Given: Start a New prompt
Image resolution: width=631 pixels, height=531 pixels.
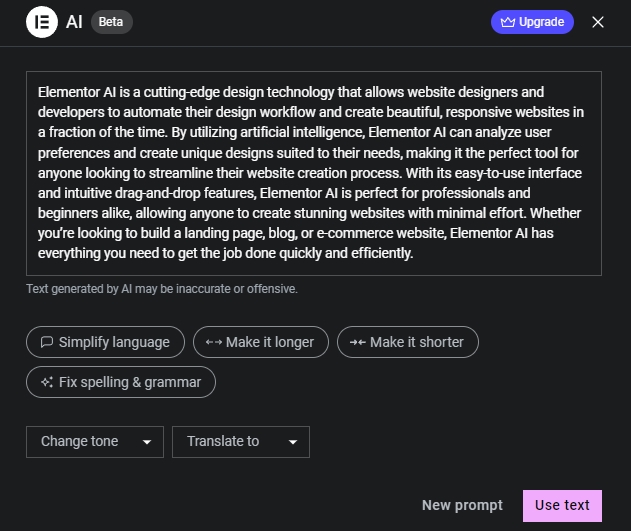Looking at the screenshot, I should tap(462, 505).
